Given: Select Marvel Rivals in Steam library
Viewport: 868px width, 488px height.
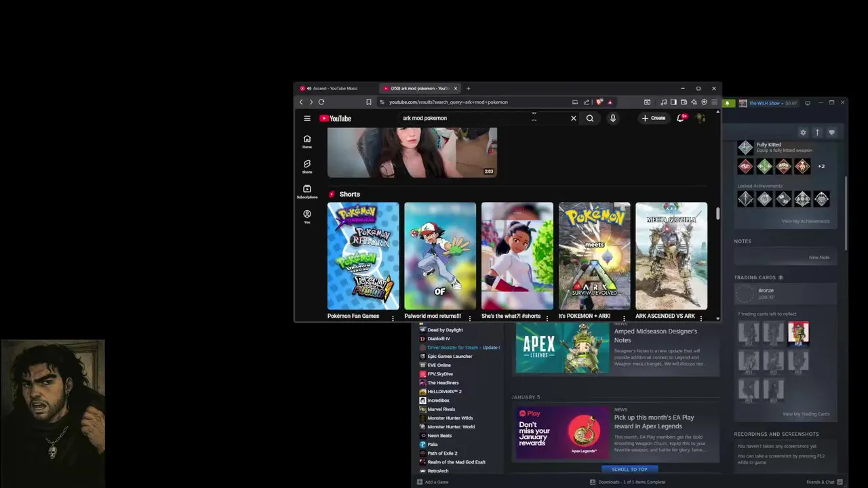Looking at the screenshot, I should (441, 409).
